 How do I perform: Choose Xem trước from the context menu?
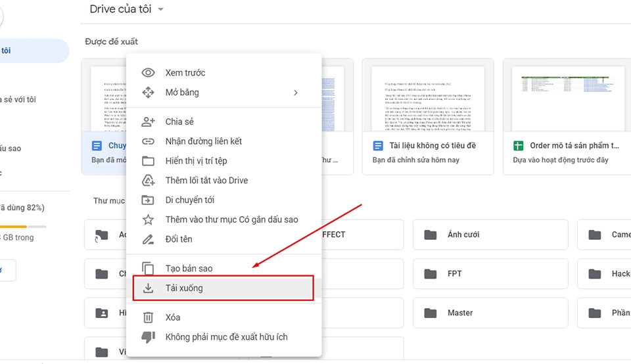[x=223, y=73]
